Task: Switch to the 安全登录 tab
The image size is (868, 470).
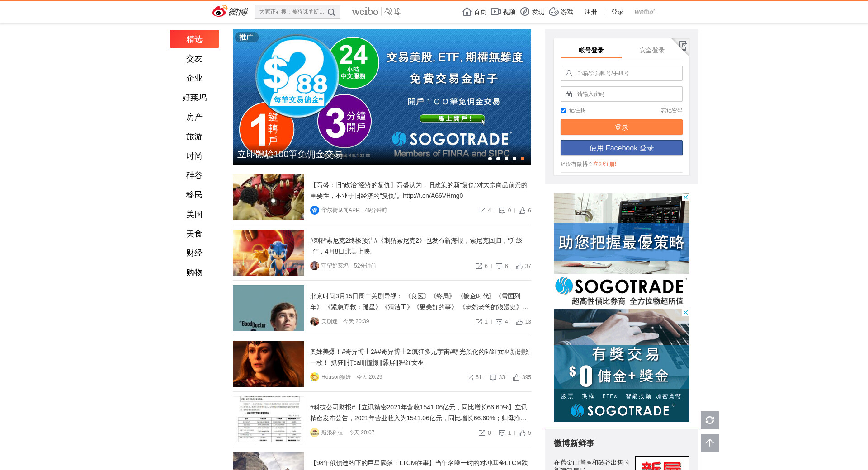Action: [x=651, y=50]
